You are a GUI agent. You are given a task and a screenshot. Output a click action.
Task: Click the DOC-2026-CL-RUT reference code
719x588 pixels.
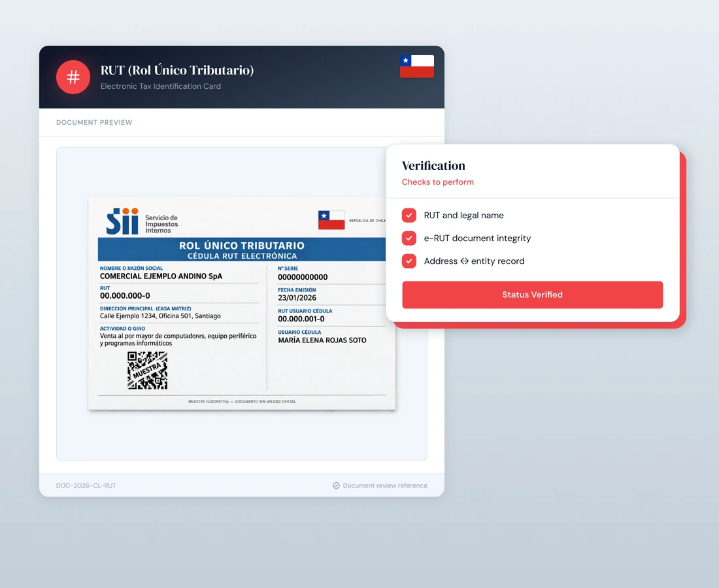pos(86,485)
